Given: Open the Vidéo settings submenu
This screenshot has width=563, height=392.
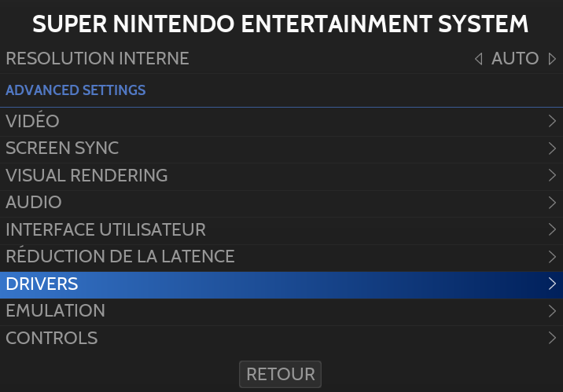Looking at the screenshot, I should [33, 121].
